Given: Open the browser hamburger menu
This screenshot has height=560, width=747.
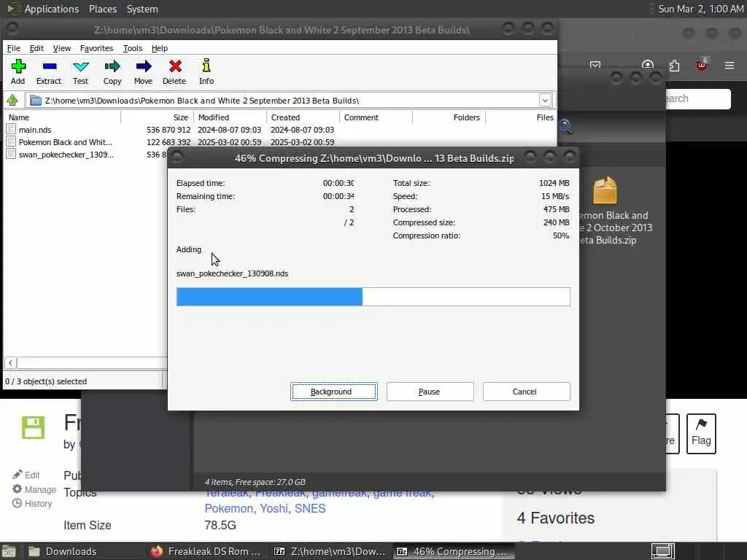Looking at the screenshot, I should (729, 65).
